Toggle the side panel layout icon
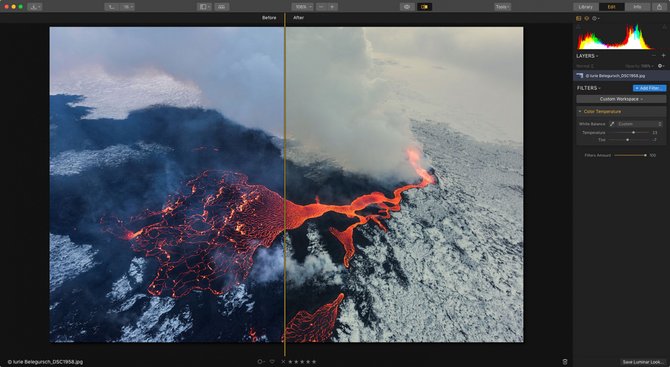Image resolution: width=670 pixels, height=367 pixels. pos(205,7)
